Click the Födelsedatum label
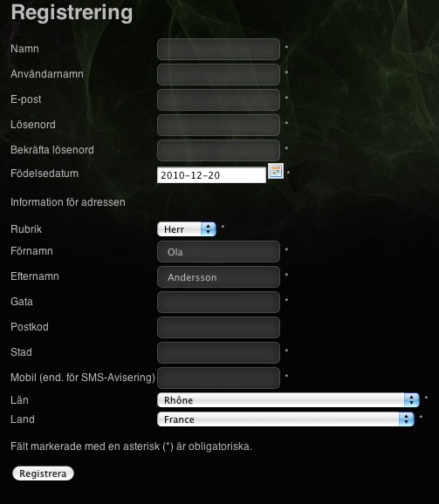The image size is (439, 504). click(x=45, y=174)
